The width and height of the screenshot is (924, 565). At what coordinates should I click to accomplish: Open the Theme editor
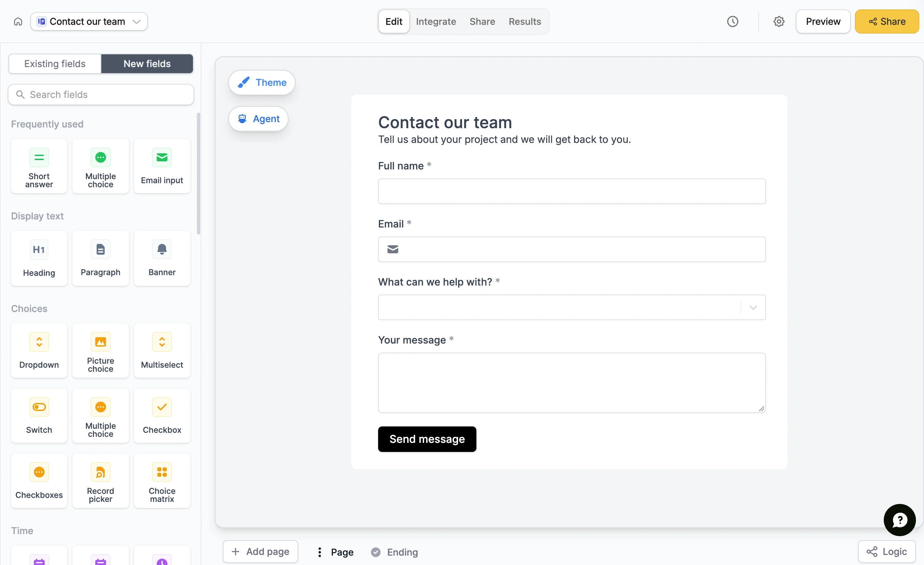click(x=262, y=83)
